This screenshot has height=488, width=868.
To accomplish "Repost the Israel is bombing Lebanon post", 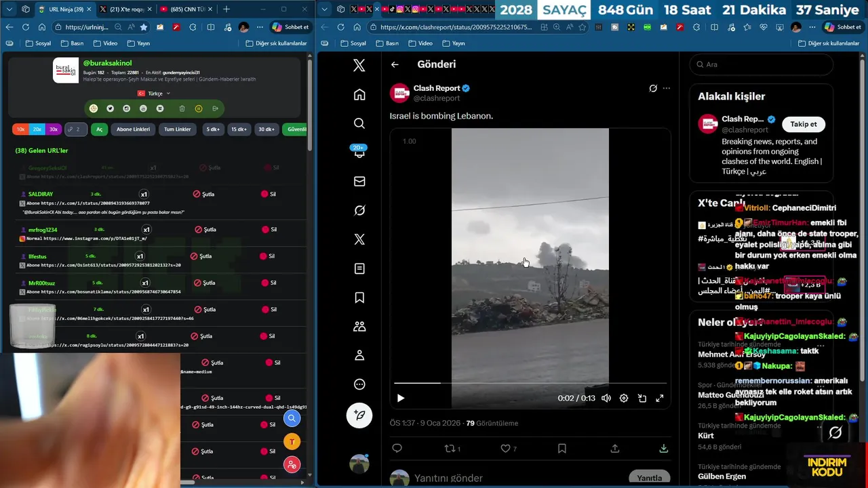I will pyautogui.click(x=452, y=448).
